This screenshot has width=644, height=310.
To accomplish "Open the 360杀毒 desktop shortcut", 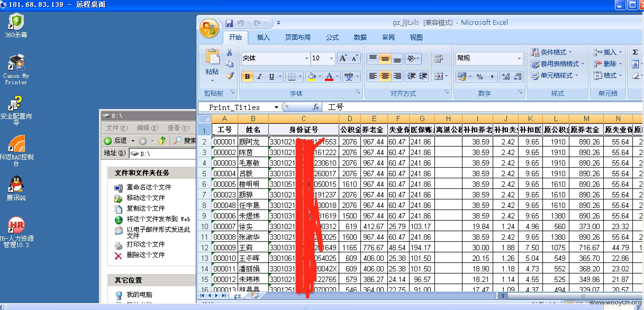I will (x=16, y=26).
